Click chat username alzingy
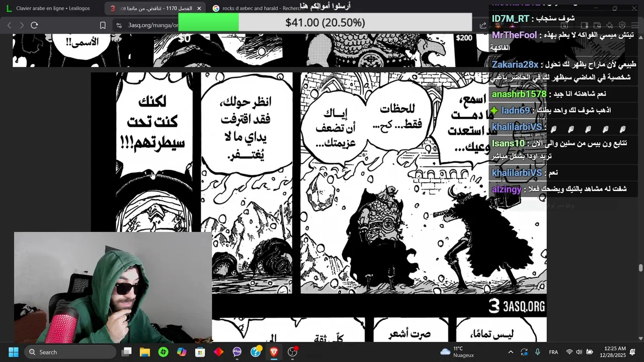 pos(506,190)
